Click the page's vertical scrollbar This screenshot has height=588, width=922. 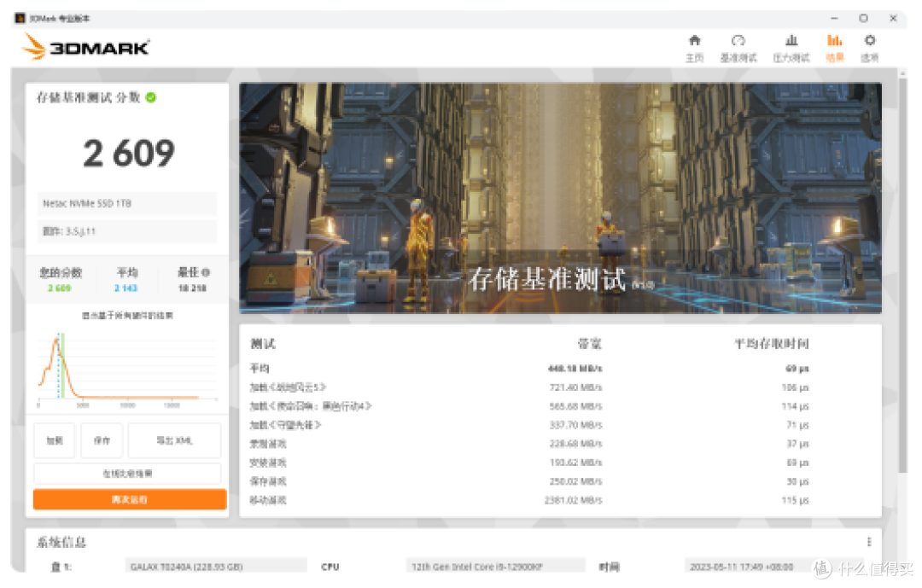pyautogui.click(x=902, y=275)
